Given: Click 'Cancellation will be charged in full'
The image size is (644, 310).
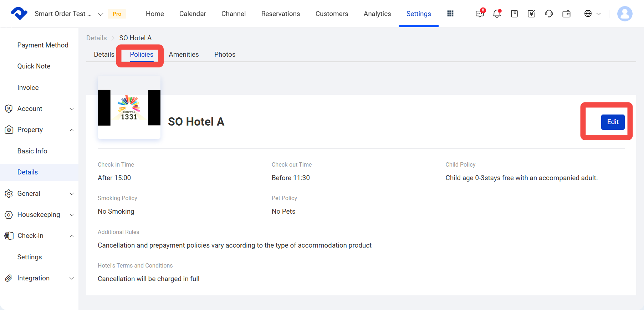Looking at the screenshot, I should click(x=148, y=279).
